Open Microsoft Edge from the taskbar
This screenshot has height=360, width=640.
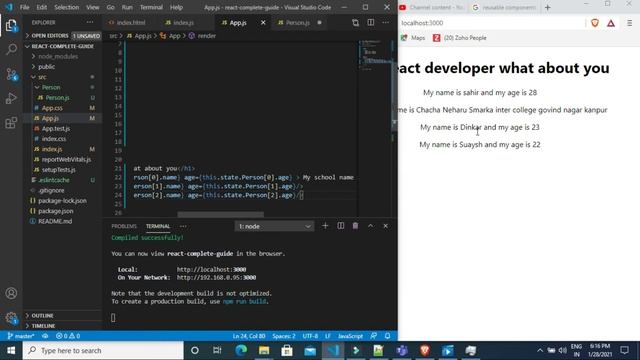click(241, 351)
